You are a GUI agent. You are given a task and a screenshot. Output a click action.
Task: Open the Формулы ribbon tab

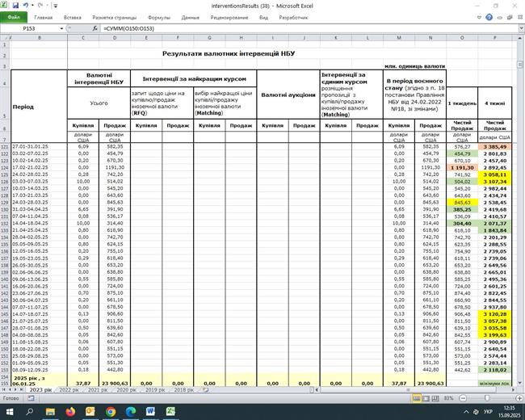159,18
